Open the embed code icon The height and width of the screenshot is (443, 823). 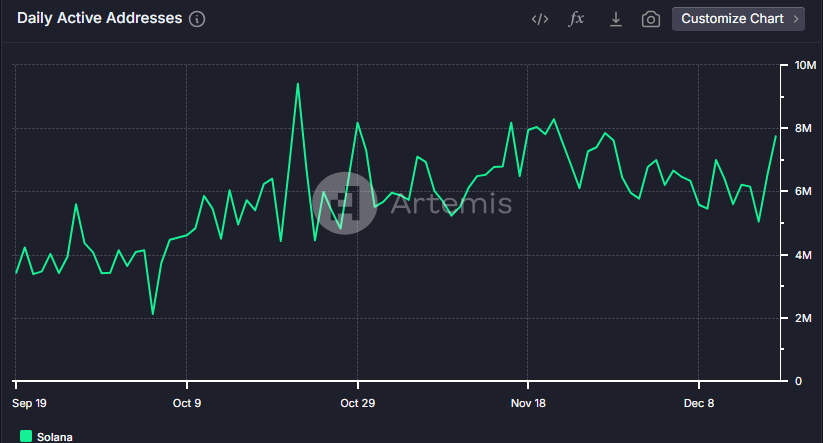tap(540, 19)
